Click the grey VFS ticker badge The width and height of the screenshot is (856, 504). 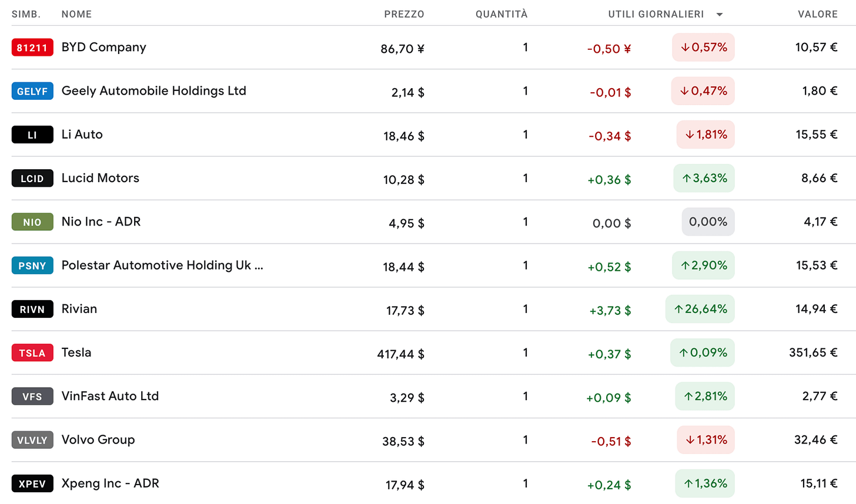(x=32, y=397)
